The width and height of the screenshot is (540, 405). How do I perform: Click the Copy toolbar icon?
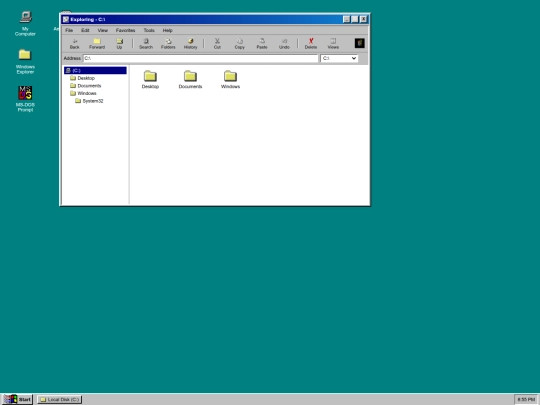coord(239,44)
